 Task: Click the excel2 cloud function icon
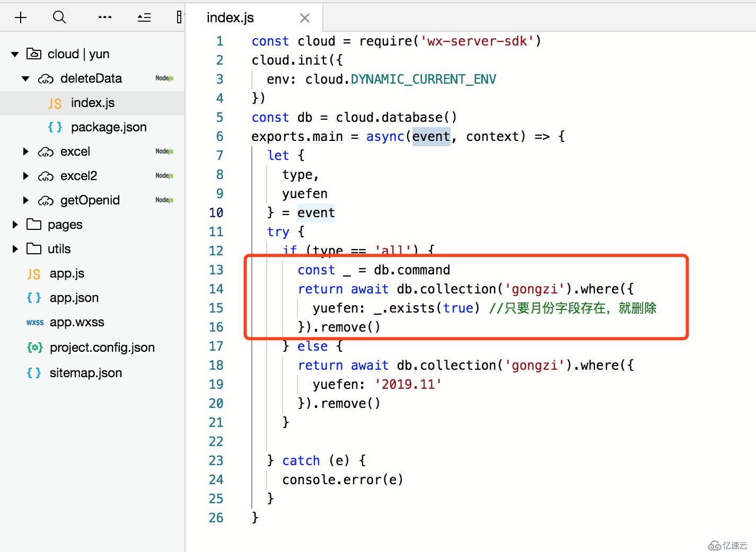pos(46,176)
